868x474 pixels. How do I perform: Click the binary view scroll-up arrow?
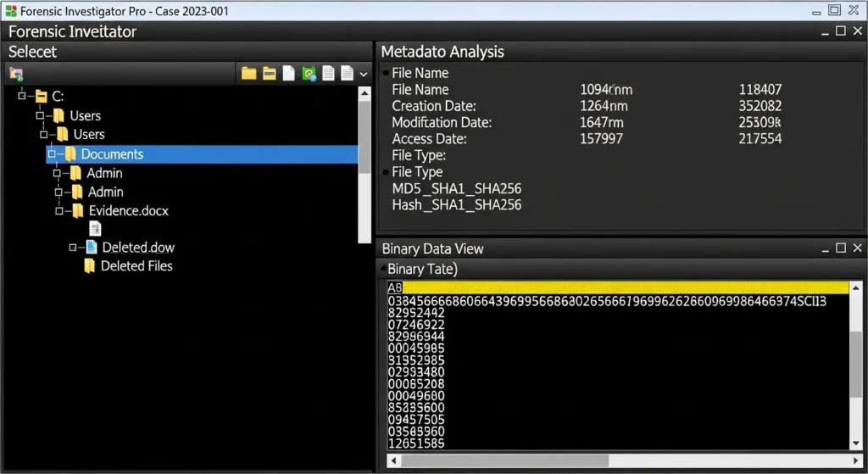coord(856,288)
